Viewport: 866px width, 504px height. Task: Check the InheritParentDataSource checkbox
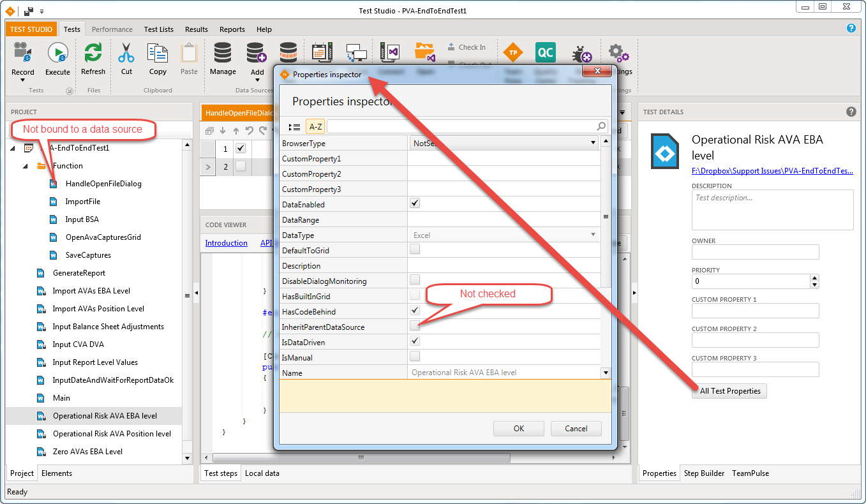click(415, 326)
